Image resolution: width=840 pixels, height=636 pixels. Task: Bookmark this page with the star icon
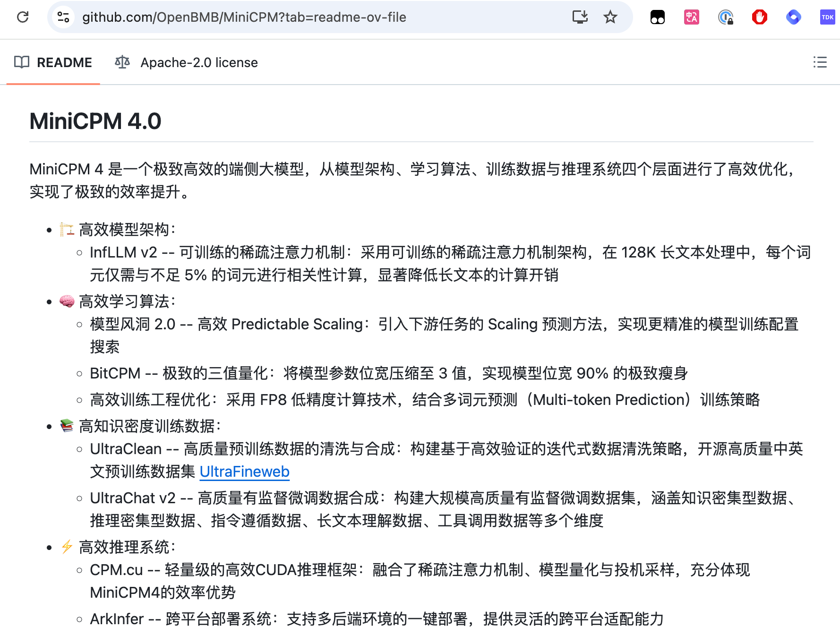pyautogui.click(x=610, y=17)
